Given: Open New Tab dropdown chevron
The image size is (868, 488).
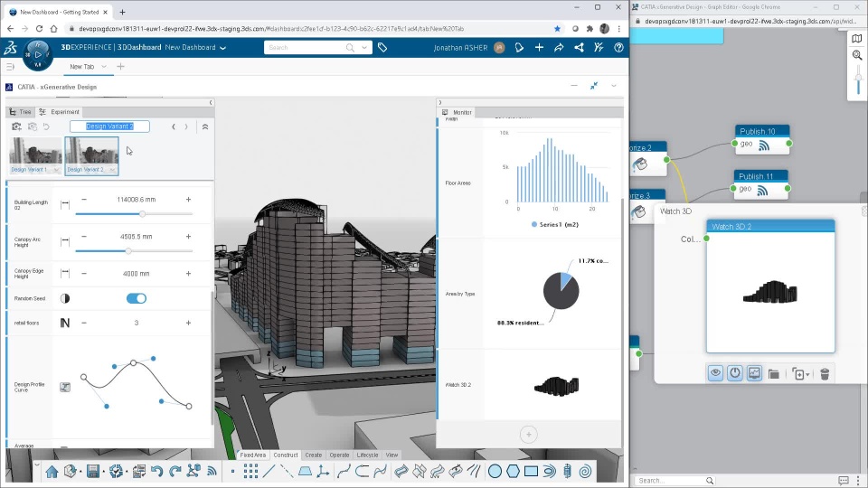Looking at the screenshot, I should 103,66.
